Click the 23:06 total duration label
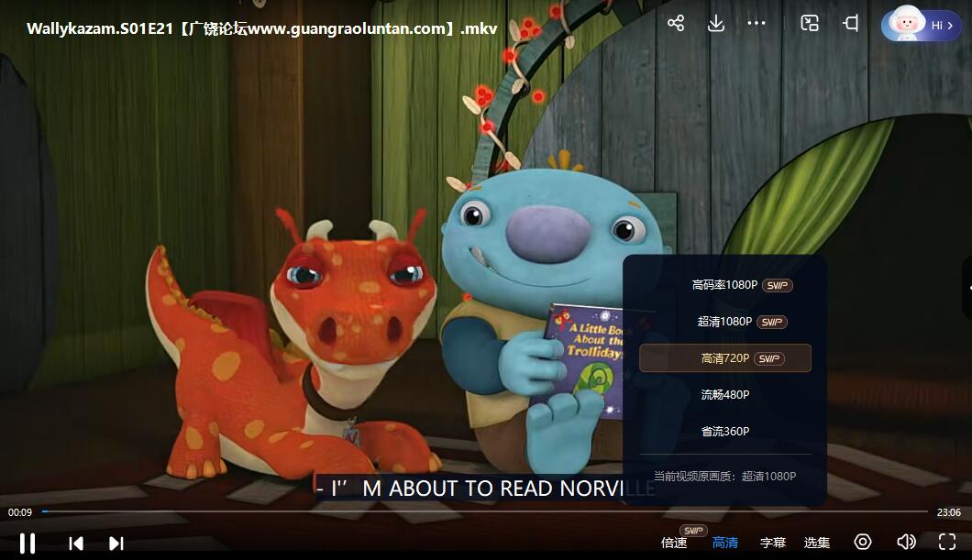Screen dimensions: 972x560 click(x=948, y=512)
